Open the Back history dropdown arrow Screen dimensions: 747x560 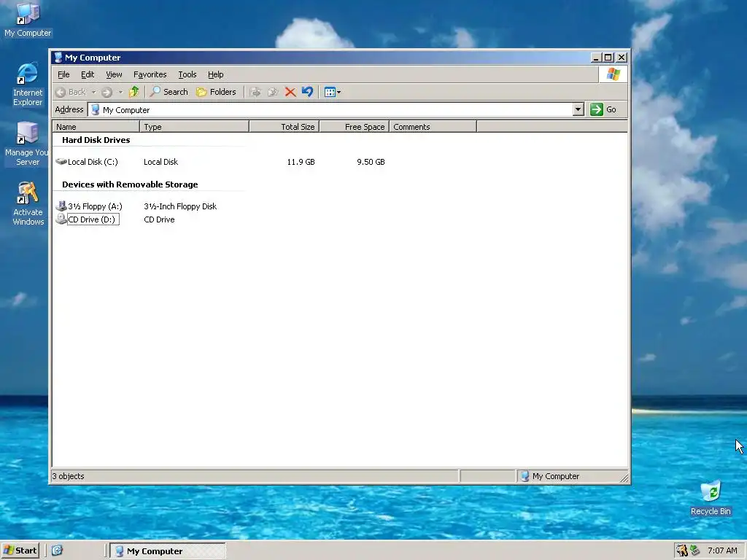pyautogui.click(x=94, y=92)
